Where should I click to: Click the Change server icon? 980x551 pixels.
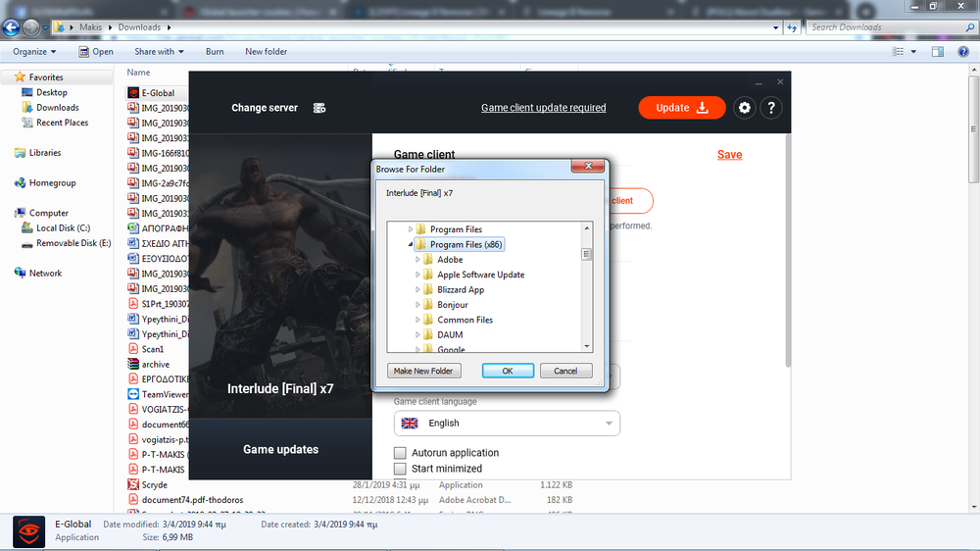[x=319, y=108]
